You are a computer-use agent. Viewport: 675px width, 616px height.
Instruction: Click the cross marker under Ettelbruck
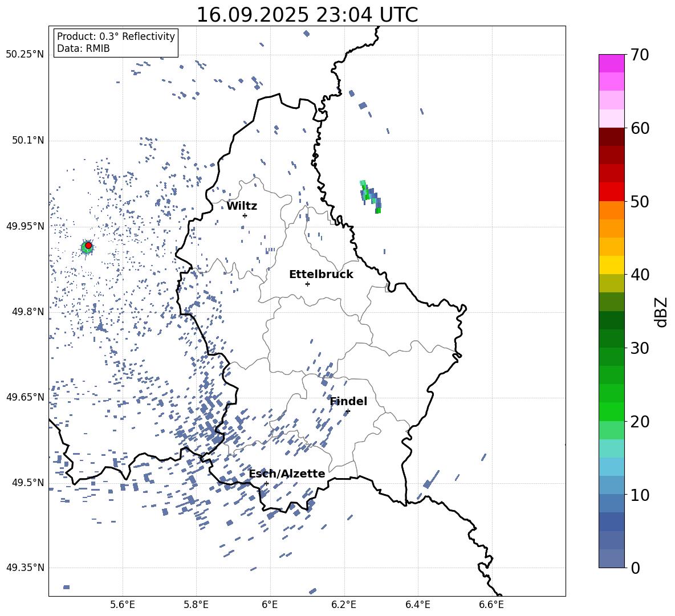[x=307, y=284]
